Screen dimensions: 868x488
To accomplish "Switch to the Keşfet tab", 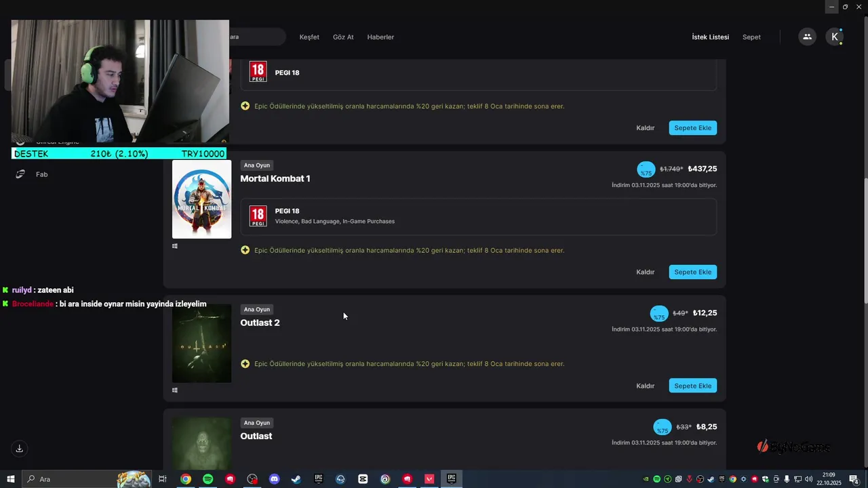I will pos(309,37).
